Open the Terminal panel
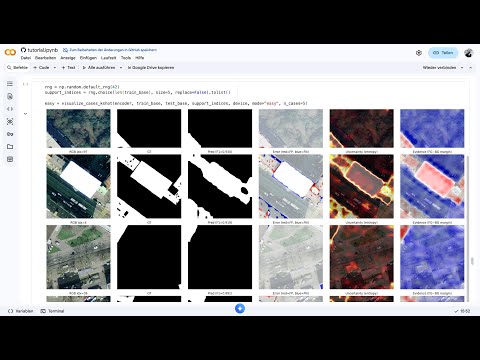The height and width of the screenshot is (360, 480). tap(52, 311)
